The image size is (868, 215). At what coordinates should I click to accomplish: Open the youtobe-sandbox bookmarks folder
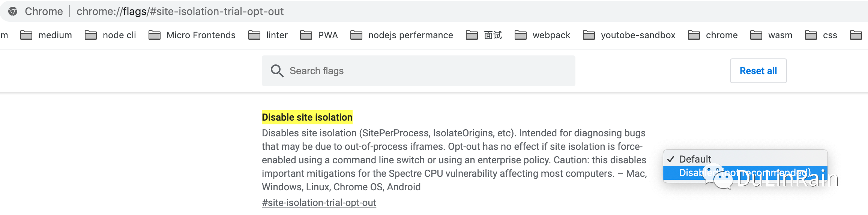(629, 35)
